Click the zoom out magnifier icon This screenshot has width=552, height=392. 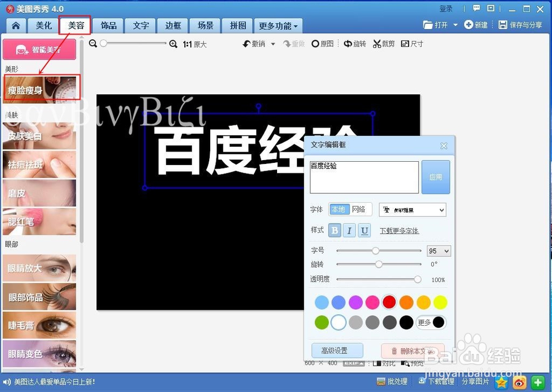[x=93, y=44]
